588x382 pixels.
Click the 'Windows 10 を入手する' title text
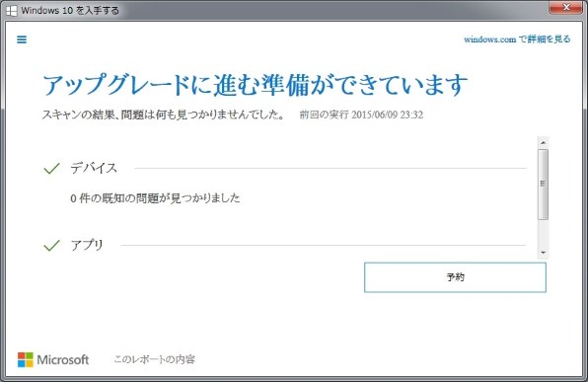click(70, 11)
